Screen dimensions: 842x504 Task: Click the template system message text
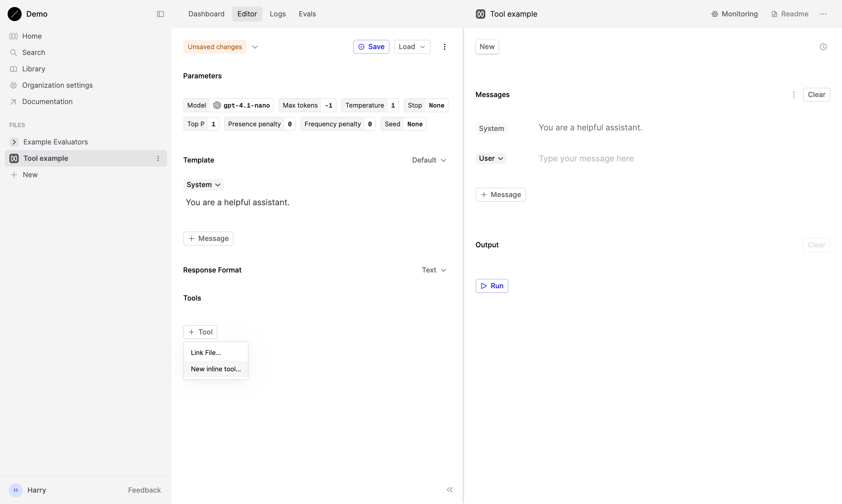tap(237, 202)
